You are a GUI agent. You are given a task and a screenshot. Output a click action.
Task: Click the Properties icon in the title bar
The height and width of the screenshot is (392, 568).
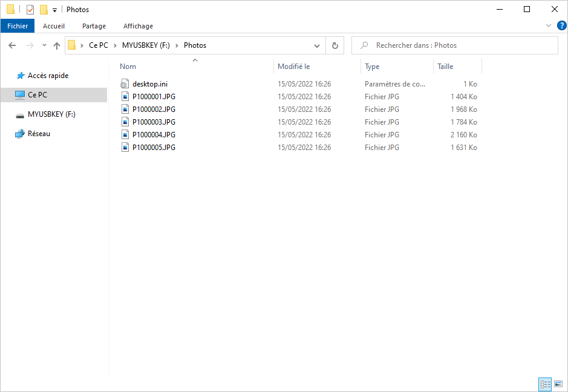30,10
